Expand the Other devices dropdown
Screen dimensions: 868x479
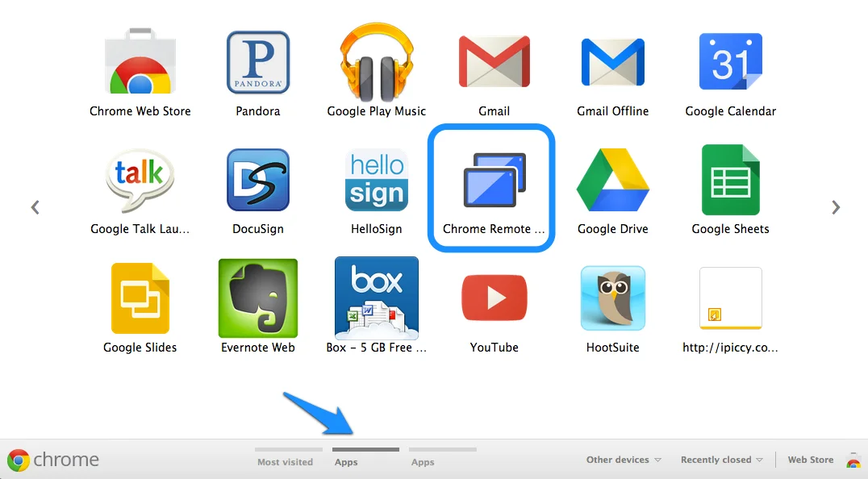click(x=624, y=460)
